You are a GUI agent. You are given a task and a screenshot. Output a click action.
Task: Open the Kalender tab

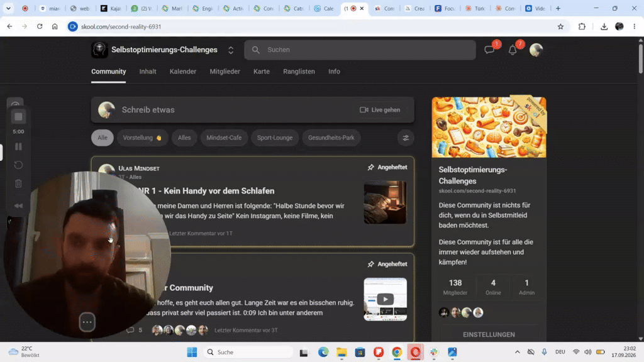tap(183, 72)
